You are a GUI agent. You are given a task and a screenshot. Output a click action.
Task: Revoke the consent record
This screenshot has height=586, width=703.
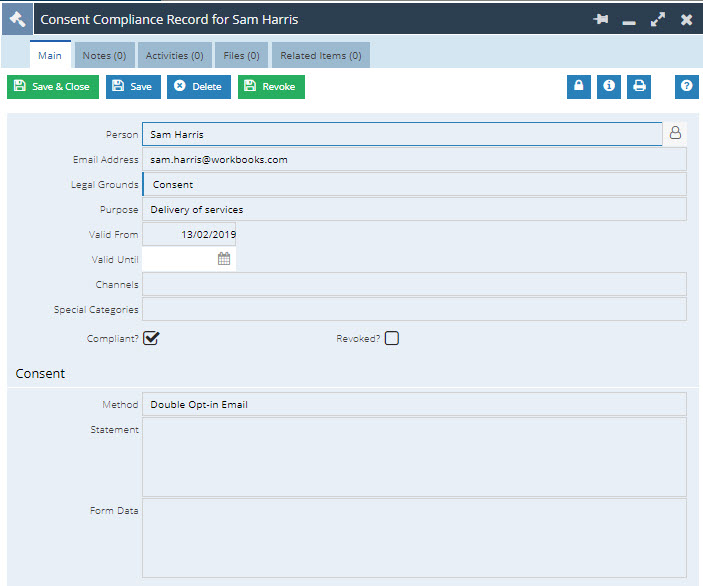coord(271,87)
